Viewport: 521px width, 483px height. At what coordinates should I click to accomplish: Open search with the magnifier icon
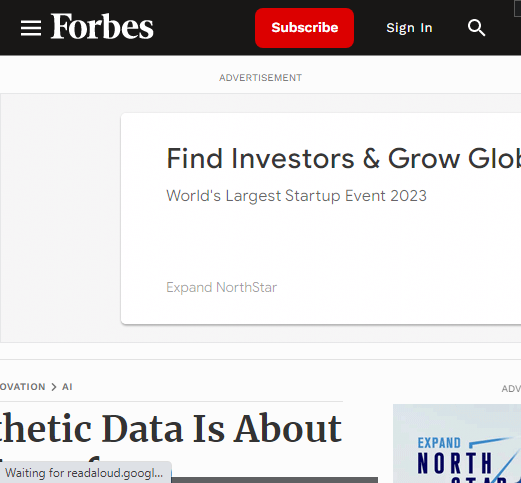pyautogui.click(x=476, y=28)
